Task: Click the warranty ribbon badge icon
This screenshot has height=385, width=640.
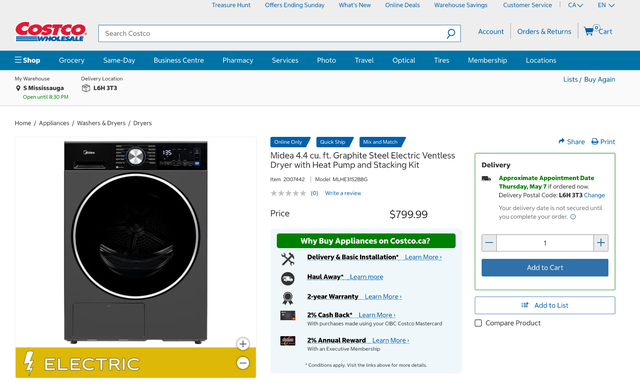Action: [x=288, y=298]
